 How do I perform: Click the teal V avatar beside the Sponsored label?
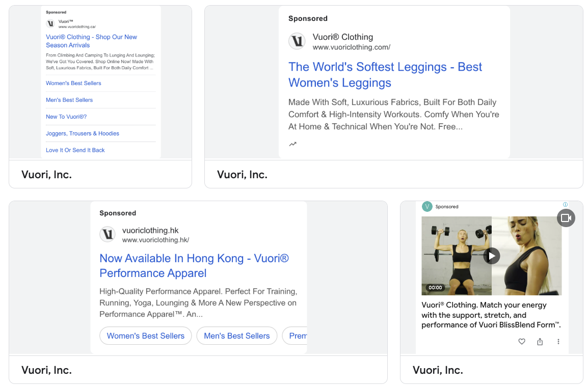coord(427,206)
